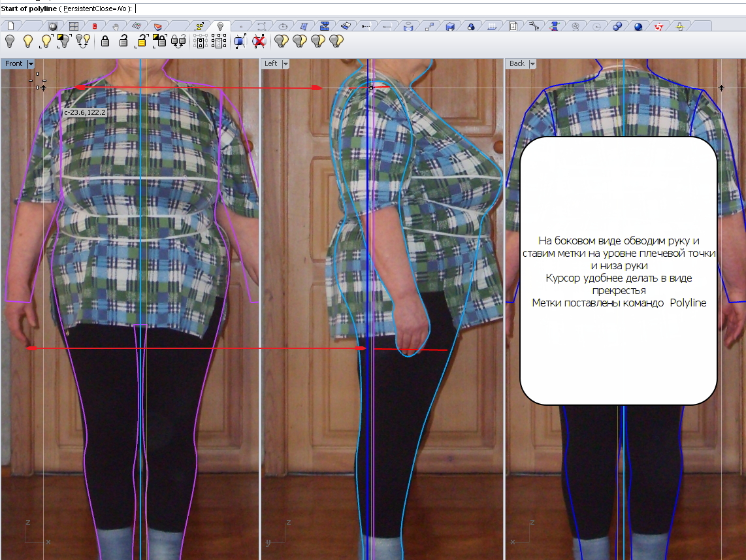Click the Front viewport title
The height and width of the screenshot is (560, 746).
coord(14,64)
